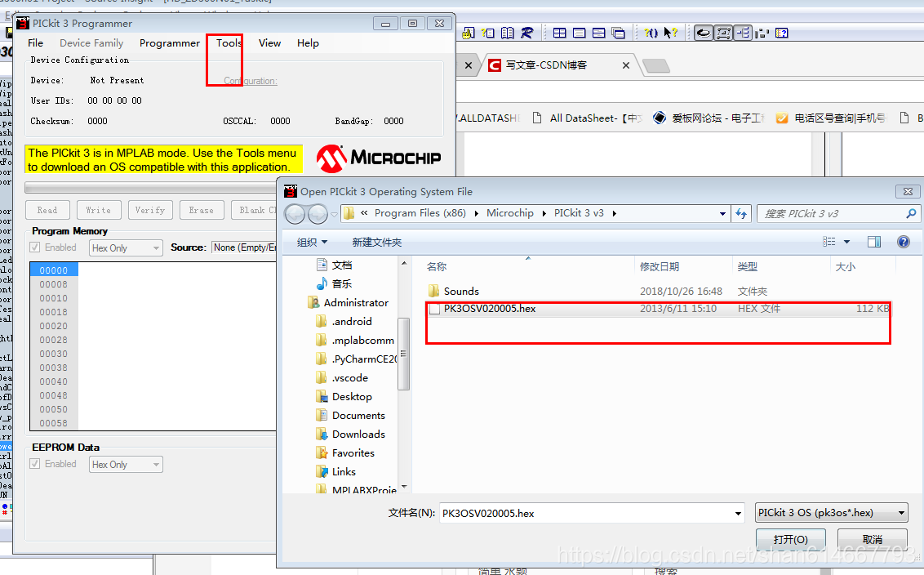Open Program Memory Hex Only dropdown
This screenshot has height=575, width=924.
tap(126, 247)
